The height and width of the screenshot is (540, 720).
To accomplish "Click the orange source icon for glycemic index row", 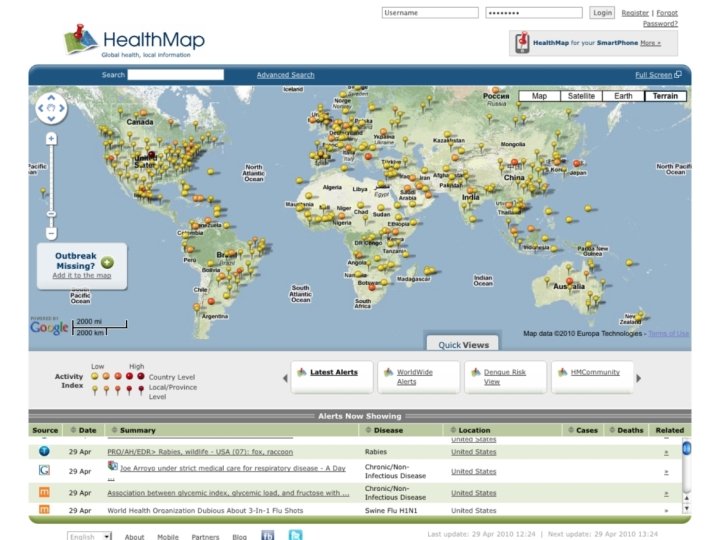I will [x=44, y=492].
